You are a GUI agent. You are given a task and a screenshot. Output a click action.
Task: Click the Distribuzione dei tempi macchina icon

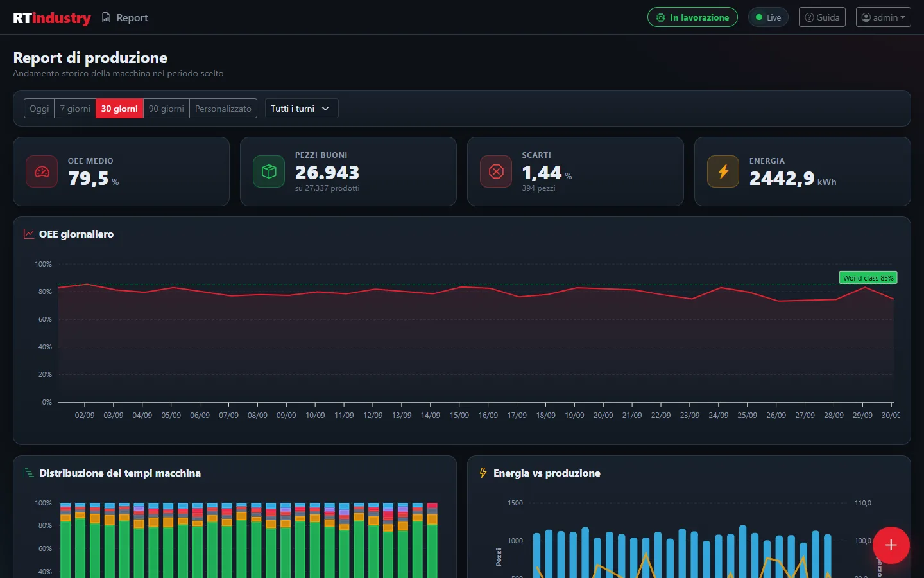pyautogui.click(x=29, y=473)
